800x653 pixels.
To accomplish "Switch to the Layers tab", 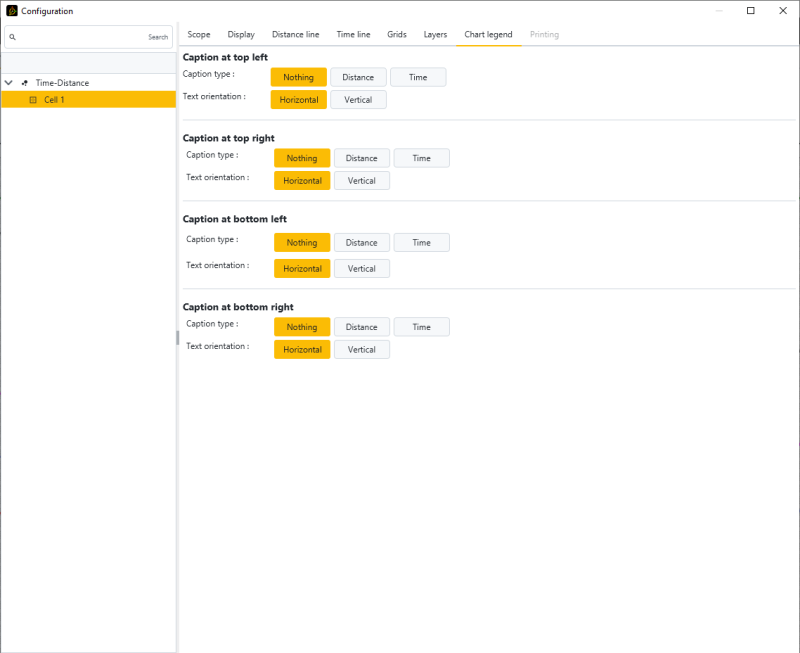I will [x=435, y=35].
